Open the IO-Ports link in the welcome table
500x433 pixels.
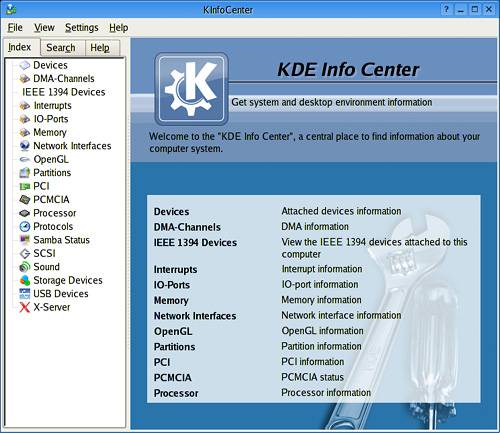tap(172, 285)
